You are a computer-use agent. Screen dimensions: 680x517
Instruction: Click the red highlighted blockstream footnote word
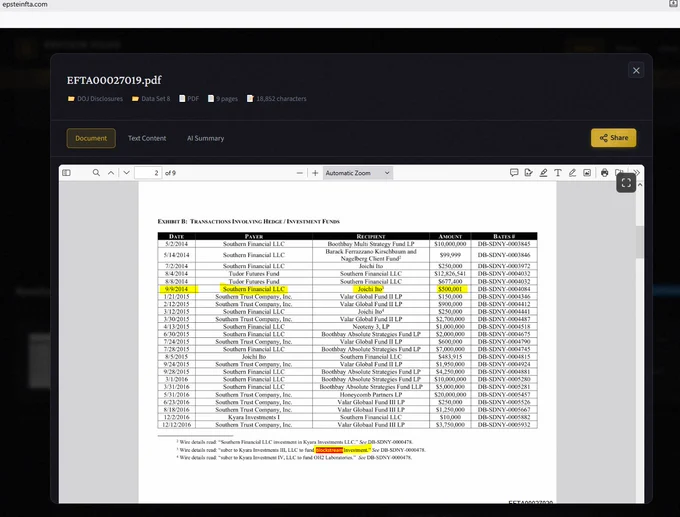[x=329, y=450]
